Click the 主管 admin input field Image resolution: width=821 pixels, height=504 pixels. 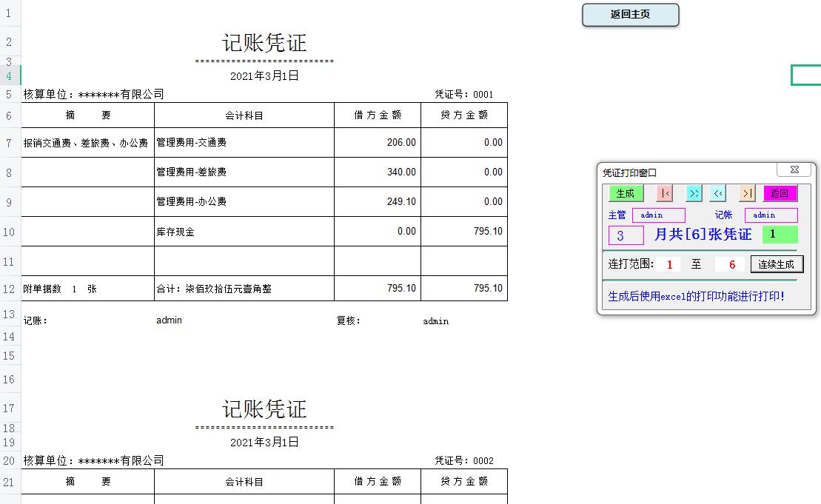(658, 215)
